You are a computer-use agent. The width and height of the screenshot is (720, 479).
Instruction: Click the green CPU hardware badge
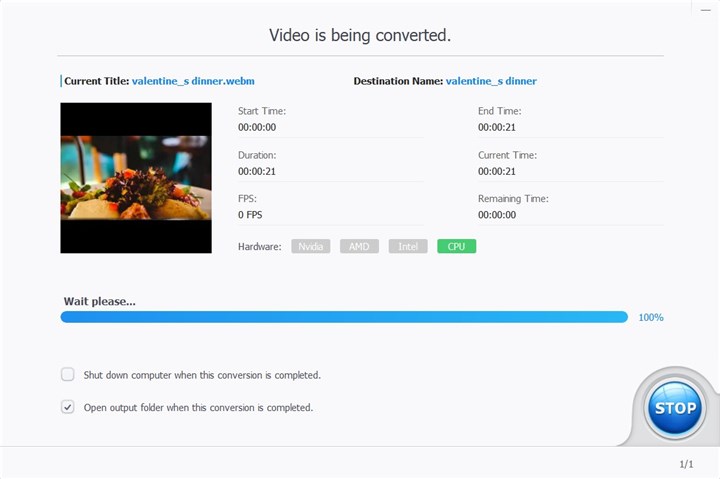click(x=456, y=246)
